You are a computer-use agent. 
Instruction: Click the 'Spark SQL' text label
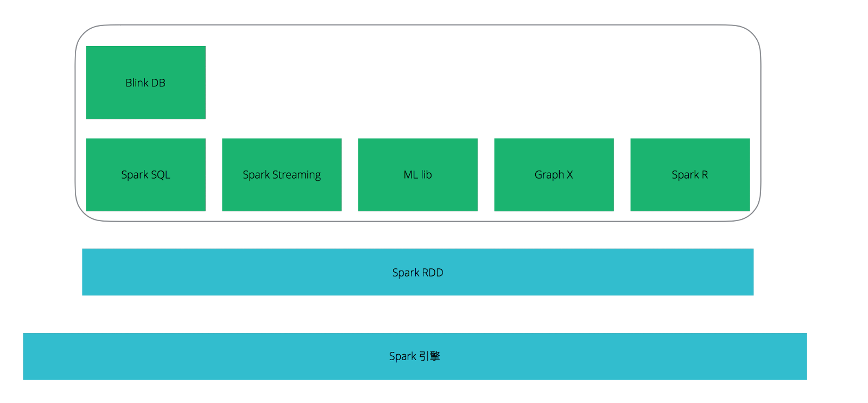point(145,175)
